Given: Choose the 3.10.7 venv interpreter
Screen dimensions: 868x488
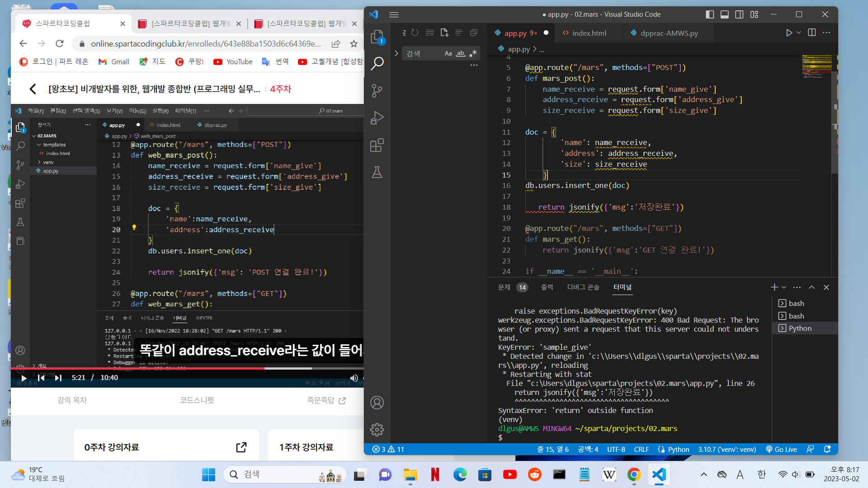Looking at the screenshot, I should pyautogui.click(x=727, y=449).
